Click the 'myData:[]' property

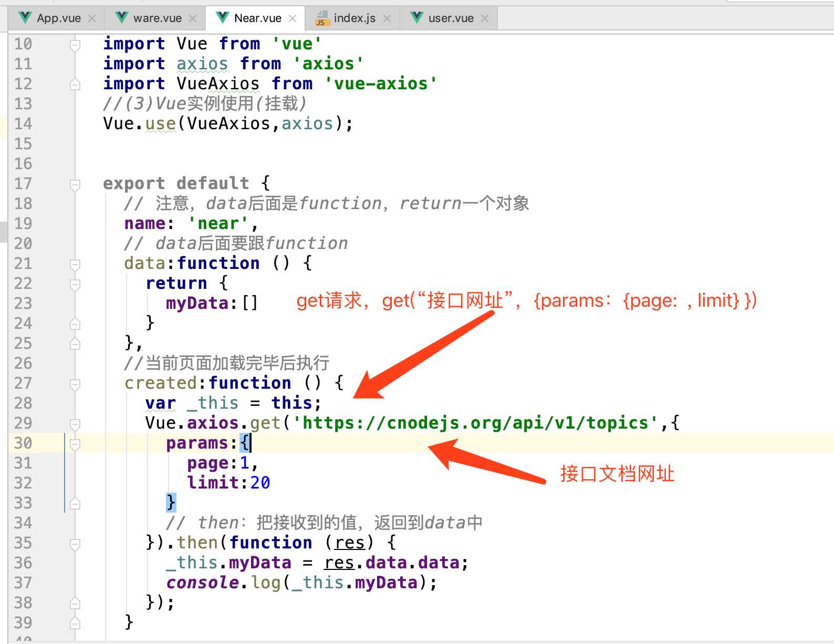click(212, 303)
